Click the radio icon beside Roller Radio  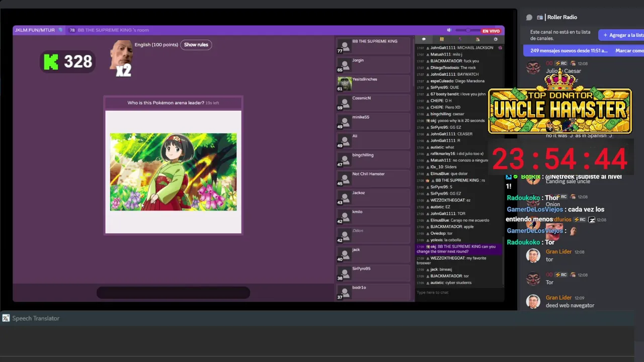(x=540, y=17)
